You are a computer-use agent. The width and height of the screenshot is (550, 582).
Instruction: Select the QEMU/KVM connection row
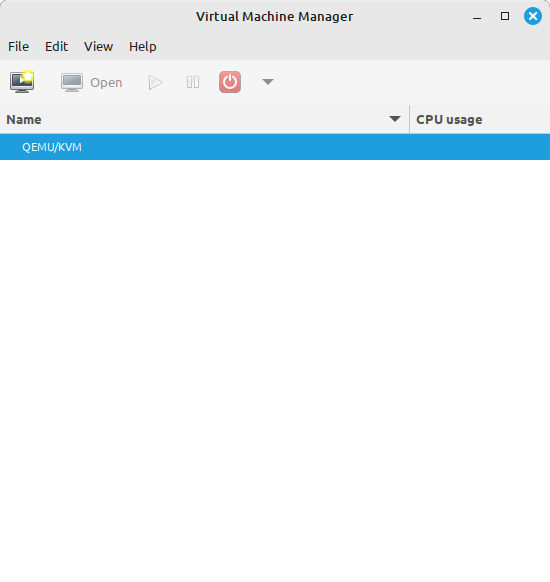(x=275, y=147)
